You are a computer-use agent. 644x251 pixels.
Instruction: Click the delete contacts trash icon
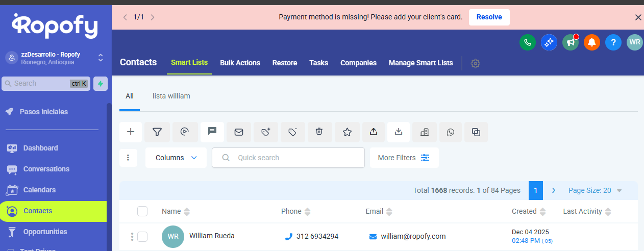point(319,132)
